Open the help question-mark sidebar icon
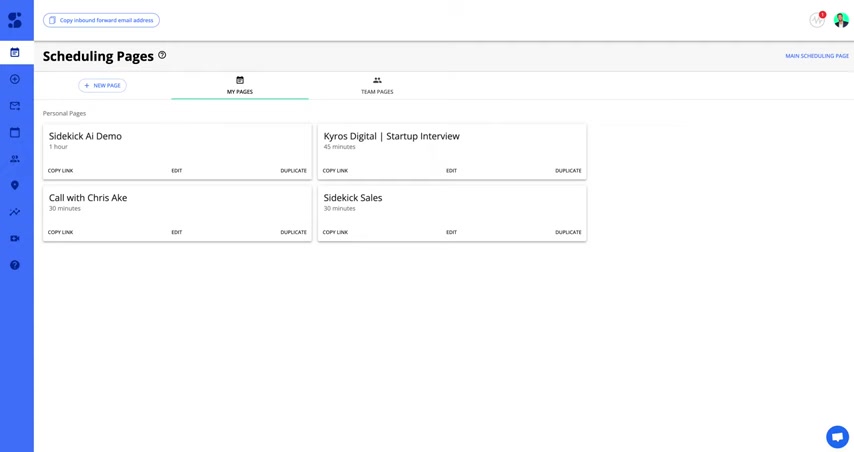 15,265
